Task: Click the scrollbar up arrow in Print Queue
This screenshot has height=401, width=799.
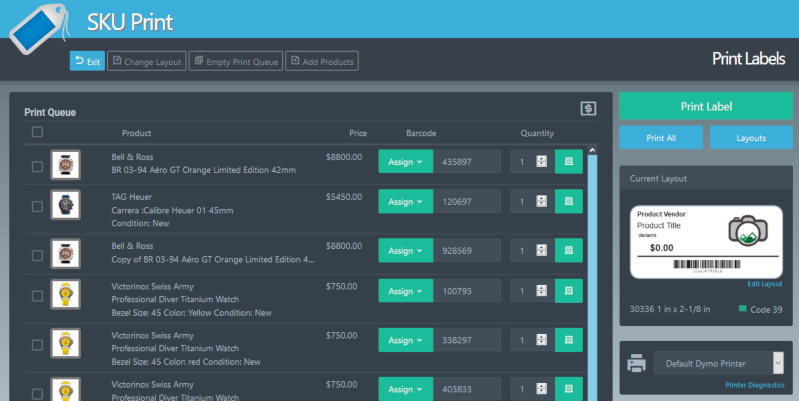Action: (x=592, y=150)
